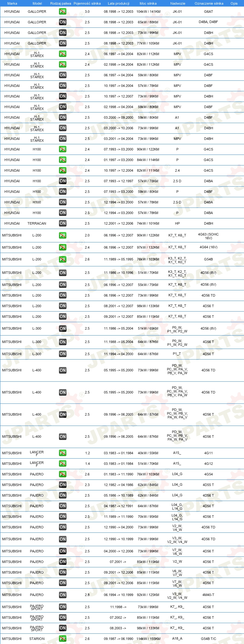Select the TERRACAN model cell

[x=37, y=223]
